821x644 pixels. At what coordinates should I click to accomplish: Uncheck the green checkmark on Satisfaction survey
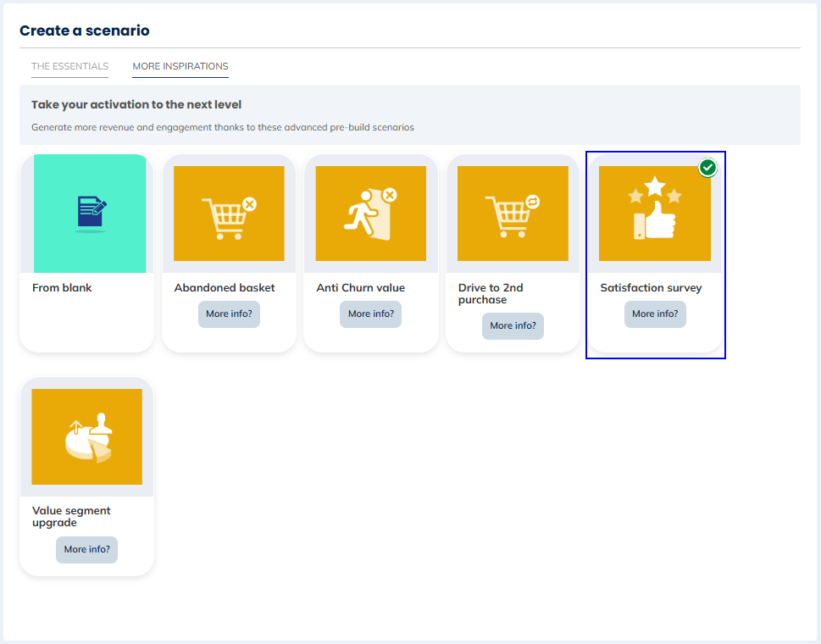click(708, 168)
